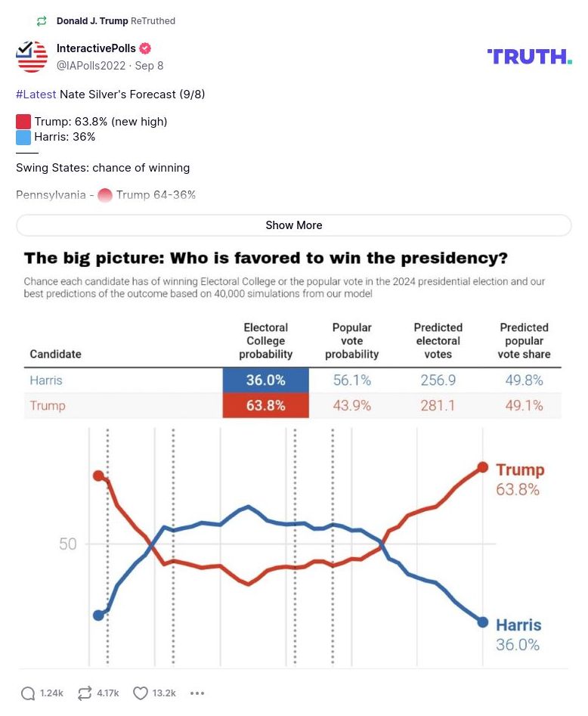The image size is (588, 716).
Task: Click the green ReTruthed arrows icon
Action: point(42,21)
